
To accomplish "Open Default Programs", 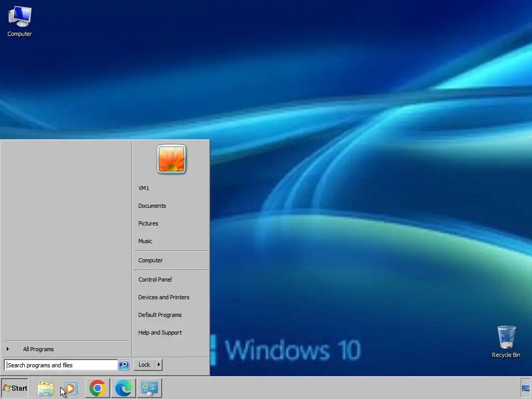I will tap(171, 315).
